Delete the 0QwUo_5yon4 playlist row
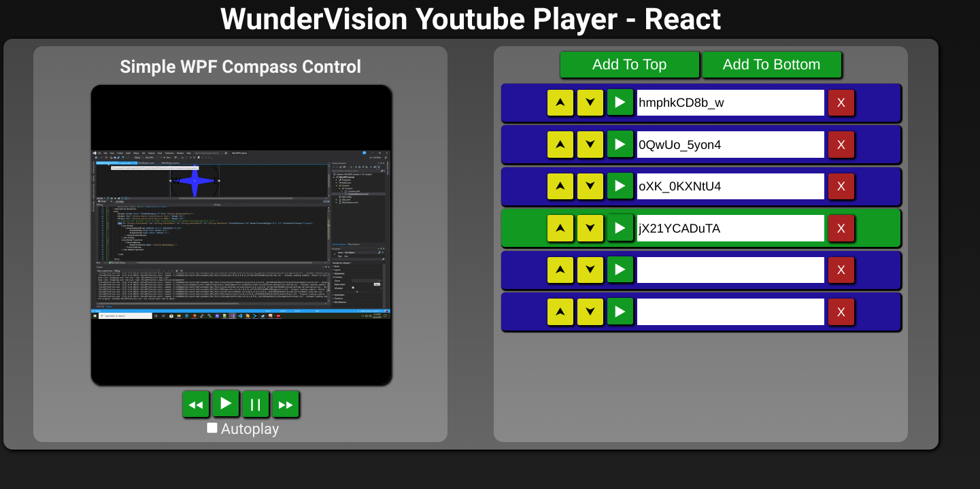 coord(841,145)
